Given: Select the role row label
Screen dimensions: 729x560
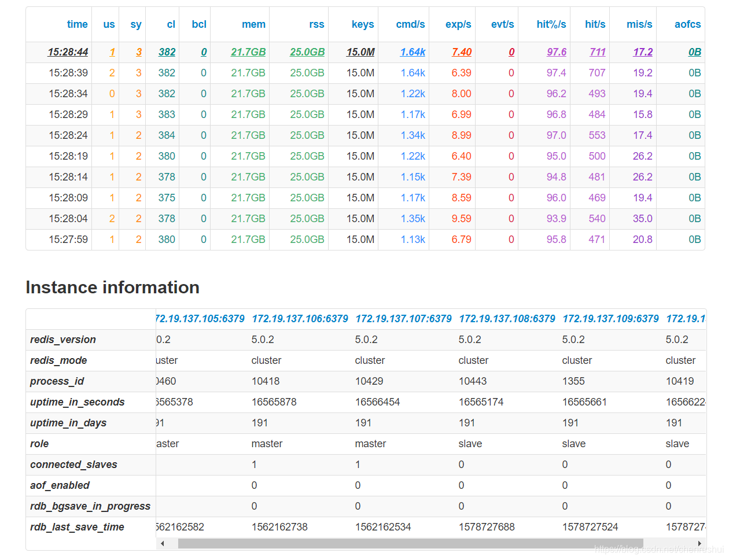Looking at the screenshot, I should (39, 444).
